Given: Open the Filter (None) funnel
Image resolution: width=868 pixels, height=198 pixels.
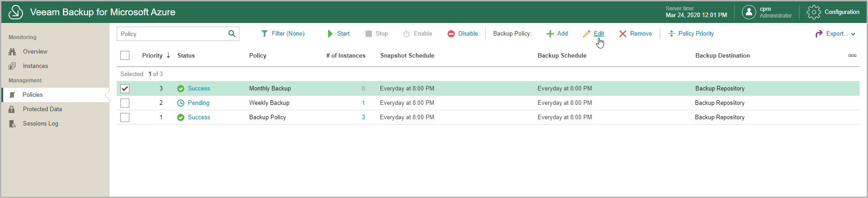Looking at the screenshot, I should [x=283, y=34].
